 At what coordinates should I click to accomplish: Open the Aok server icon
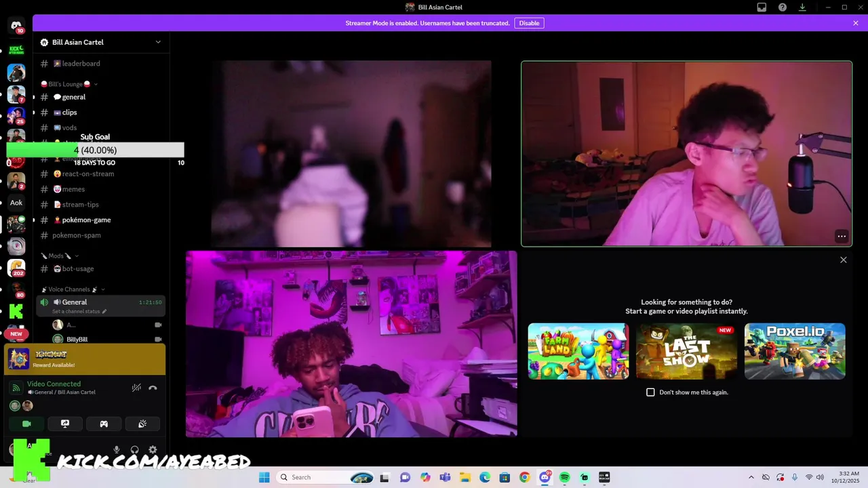click(16, 203)
